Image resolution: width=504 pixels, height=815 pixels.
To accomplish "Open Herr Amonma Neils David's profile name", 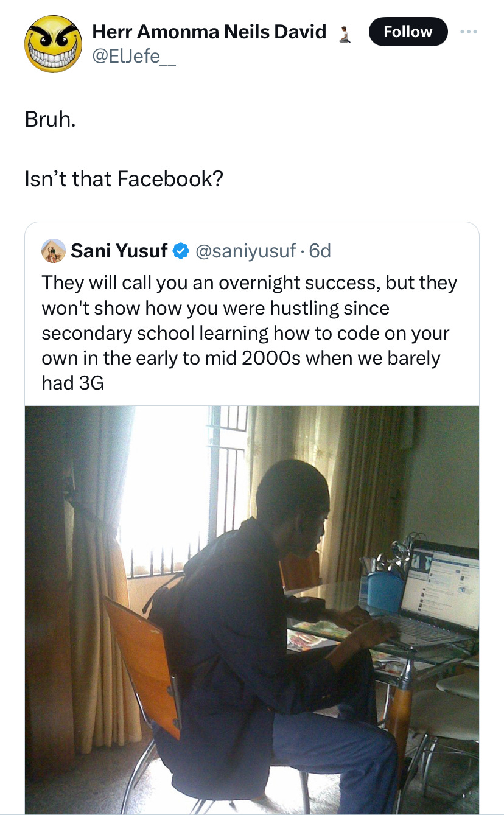I will pyautogui.click(x=209, y=32).
